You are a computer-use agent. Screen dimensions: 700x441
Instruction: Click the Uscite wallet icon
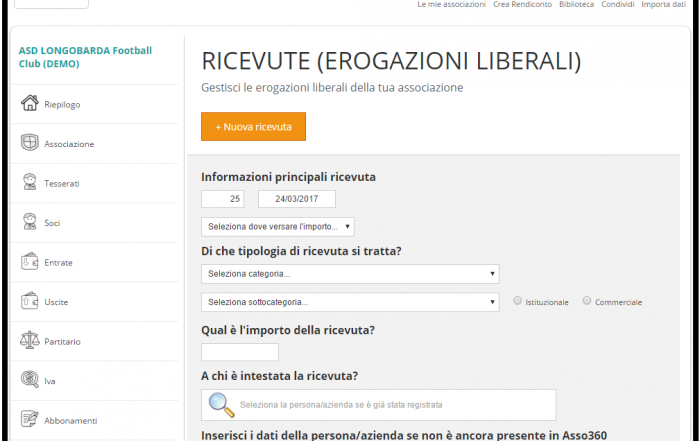[30, 301]
